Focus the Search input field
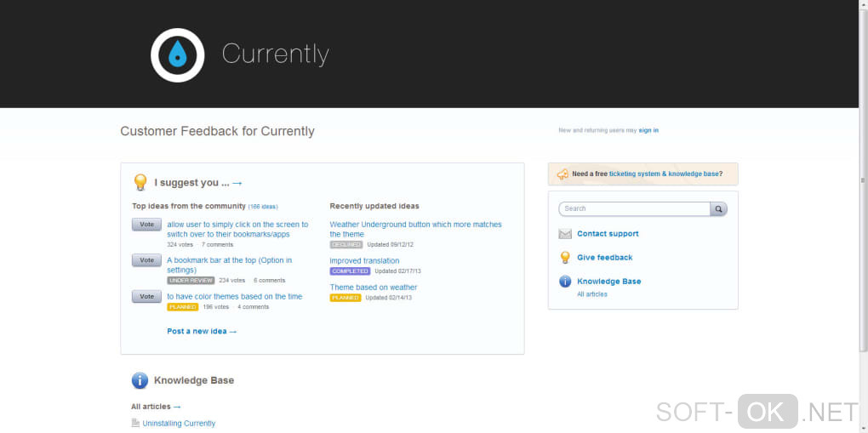 [634, 208]
